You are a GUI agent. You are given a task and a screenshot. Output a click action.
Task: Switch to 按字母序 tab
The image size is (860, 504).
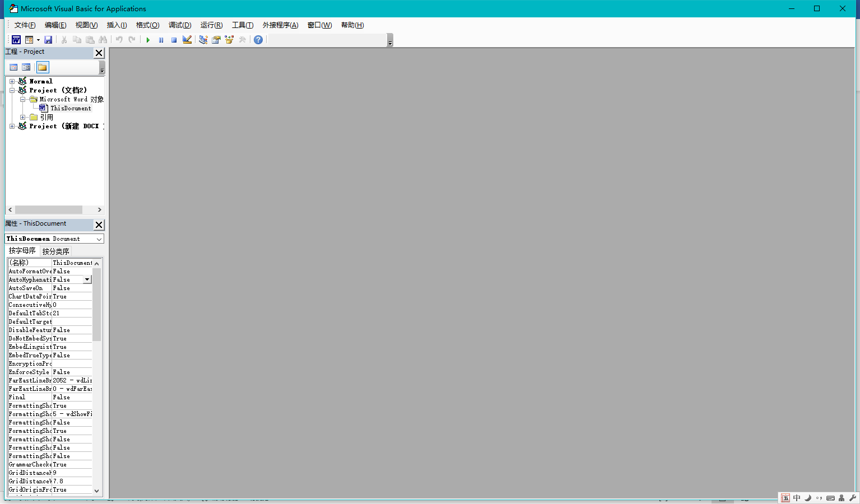(x=22, y=251)
